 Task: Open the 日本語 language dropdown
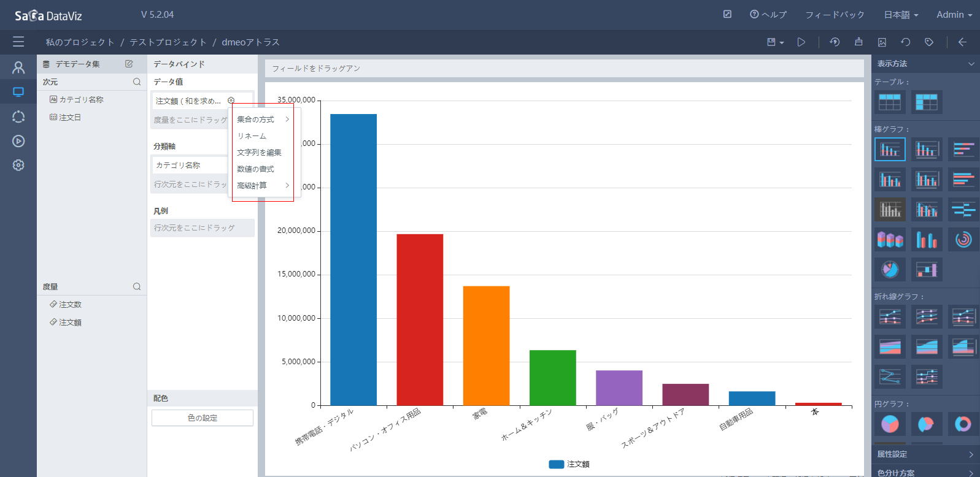point(900,15)
